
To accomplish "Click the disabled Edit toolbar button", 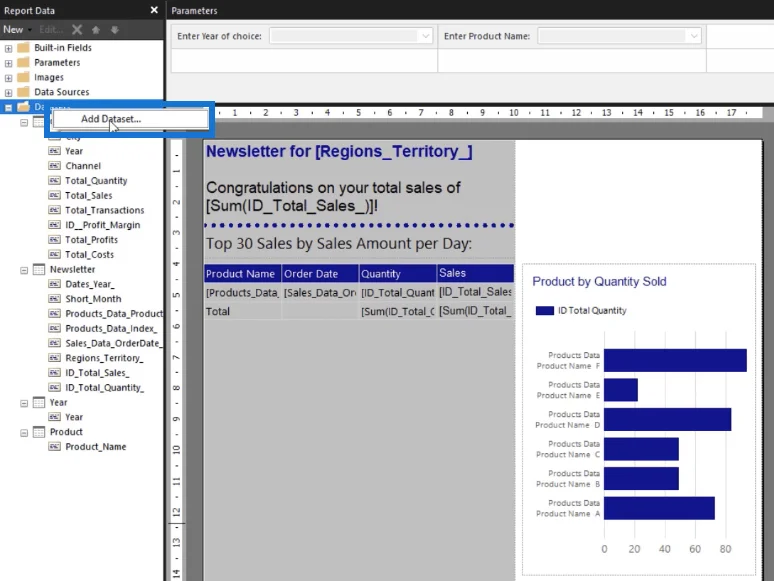I will [51, 30].
